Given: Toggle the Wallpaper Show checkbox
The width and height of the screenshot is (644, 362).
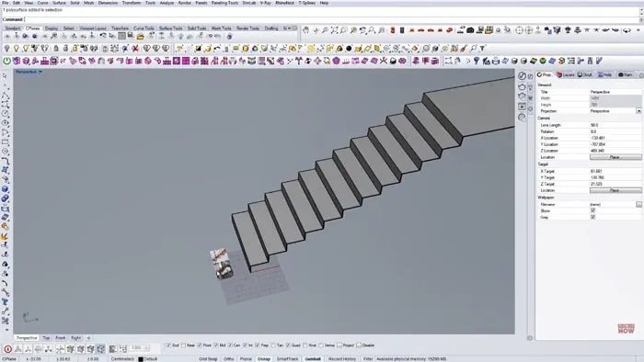Looking at the screenshot, I should point(592,210).
